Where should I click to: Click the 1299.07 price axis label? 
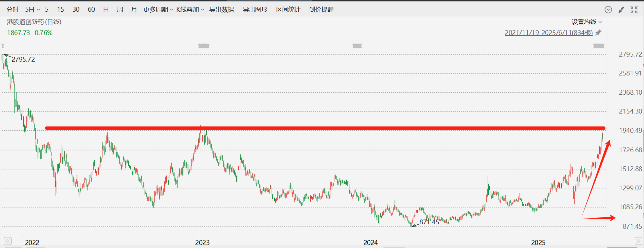(630, 188)
